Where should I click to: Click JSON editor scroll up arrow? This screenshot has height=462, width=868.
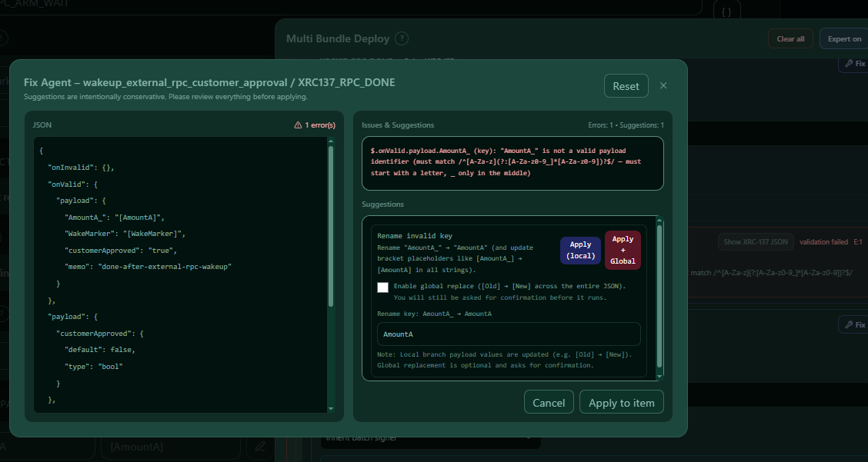[x=331, y=141]
